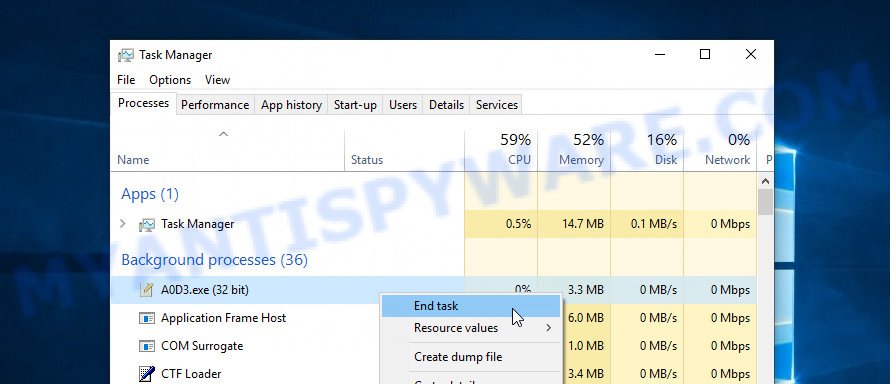Sort by the Memory column header
The image size is (890, 384).
pyautogui.click(x=574, y=151)
